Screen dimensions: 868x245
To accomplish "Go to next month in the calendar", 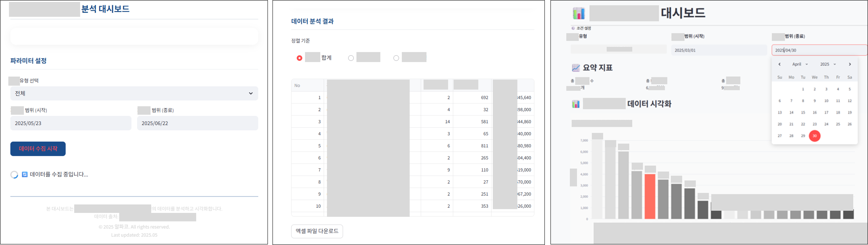I will [x=850, y=64].
